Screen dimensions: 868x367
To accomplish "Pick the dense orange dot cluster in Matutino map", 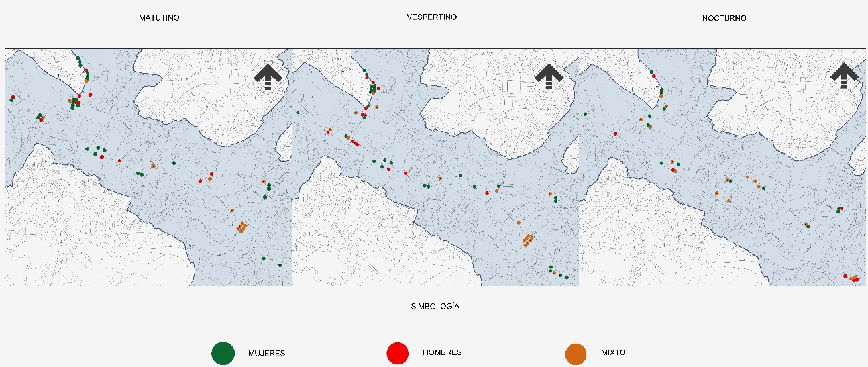I will point(242,227).
